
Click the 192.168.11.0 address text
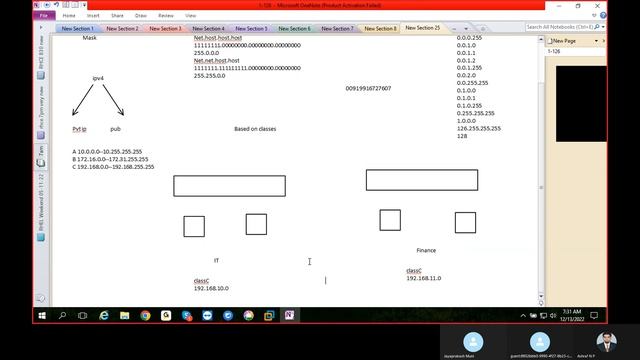click(424, 278)
